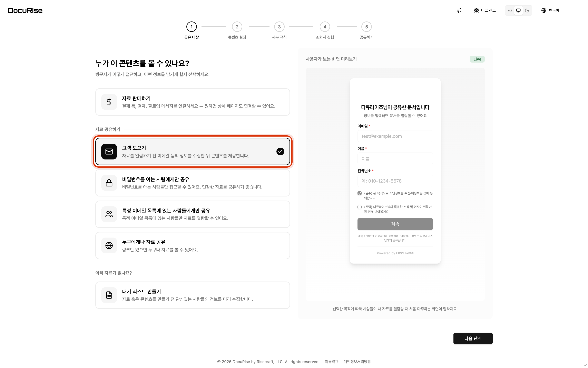Uncheck the (필수) privacy consent checkbox
The width and height of the screenshot is (588, 368).
[x=360, y=193]
